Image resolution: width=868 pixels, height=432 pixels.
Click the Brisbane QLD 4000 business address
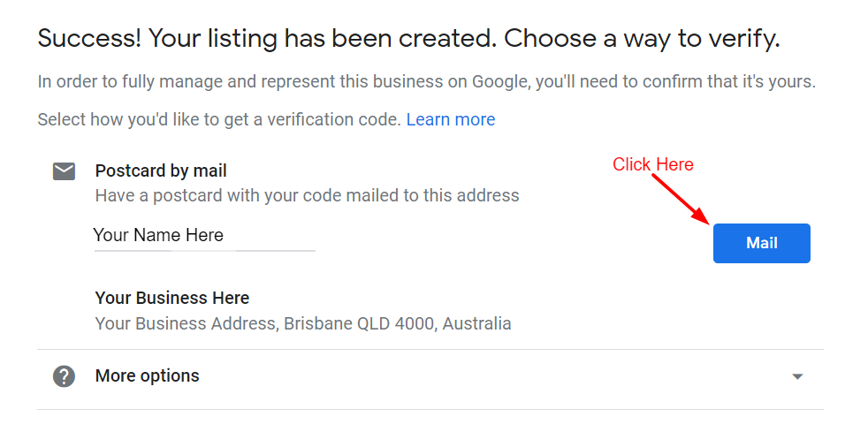click(303, 323)
